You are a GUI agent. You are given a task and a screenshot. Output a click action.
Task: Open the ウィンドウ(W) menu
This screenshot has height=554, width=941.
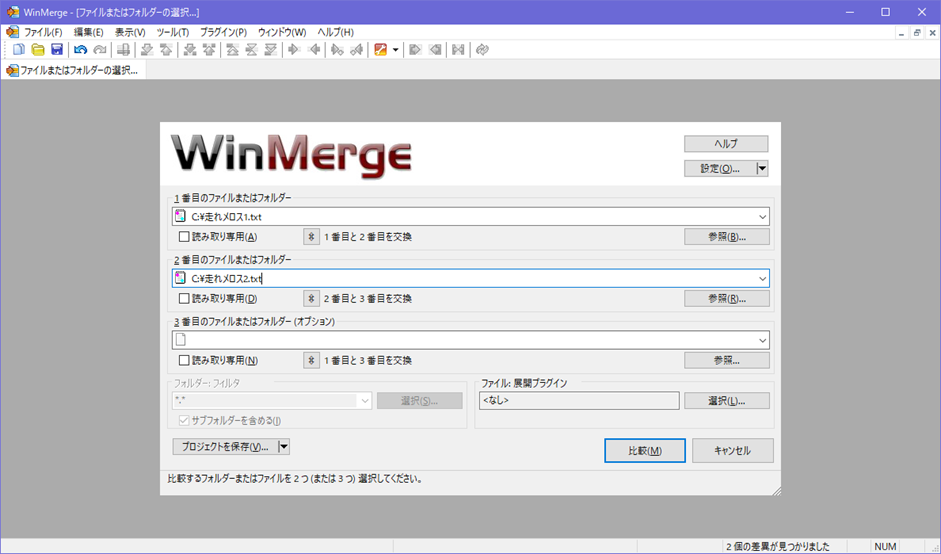[x=282, y=32]
